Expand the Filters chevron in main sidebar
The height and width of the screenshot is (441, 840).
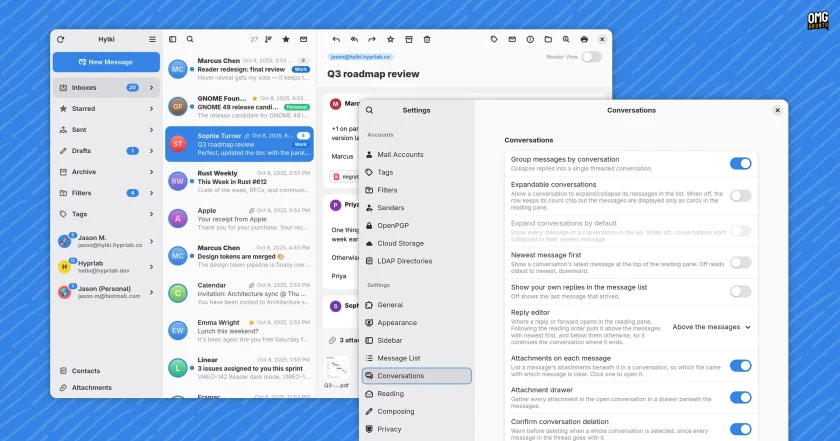click(152, 193)
